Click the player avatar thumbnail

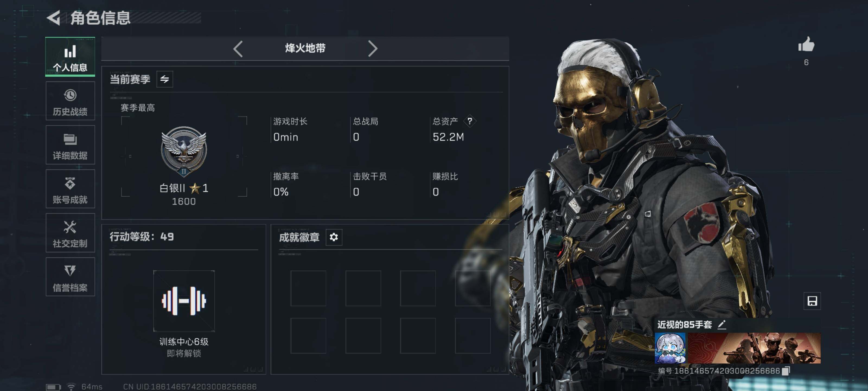coord(670,348)
